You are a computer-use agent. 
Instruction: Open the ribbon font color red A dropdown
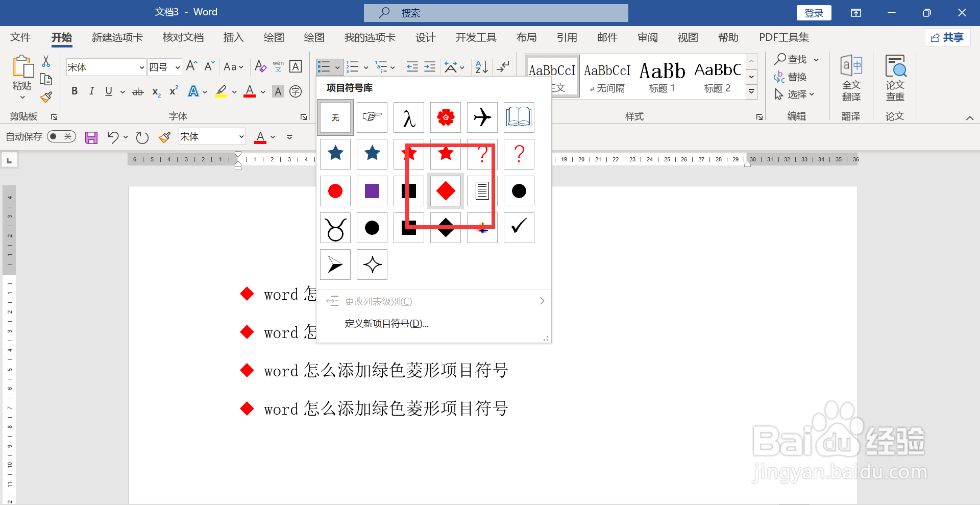(x=263, y=92)
